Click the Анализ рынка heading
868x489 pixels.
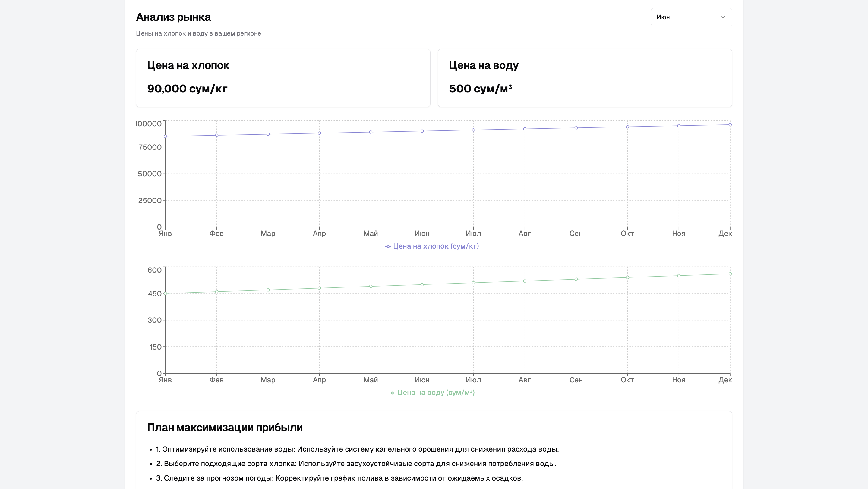click(173, 17)
